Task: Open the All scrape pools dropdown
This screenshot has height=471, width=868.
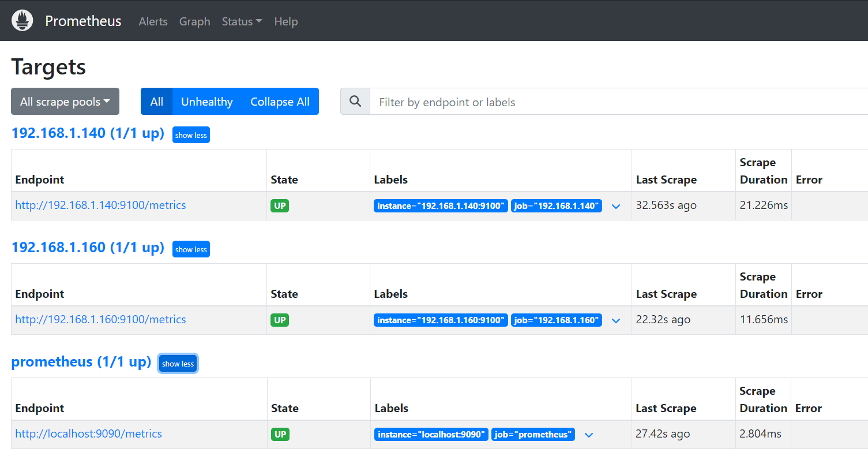Action: [x=65, y=102]
